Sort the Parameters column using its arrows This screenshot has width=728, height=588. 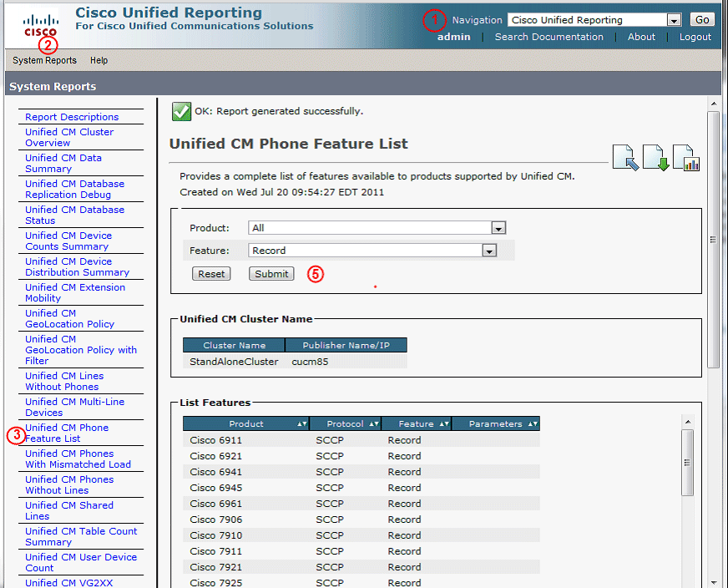click(533, 423)
